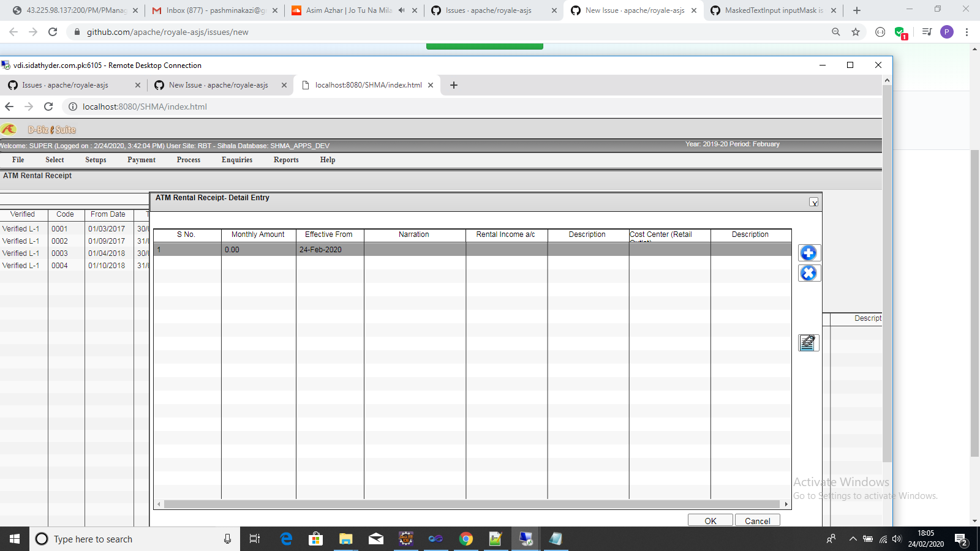Open the attachment/notes icon below delete button
The width and height of the screenshot is (980, 551).
tap(808, 343)
